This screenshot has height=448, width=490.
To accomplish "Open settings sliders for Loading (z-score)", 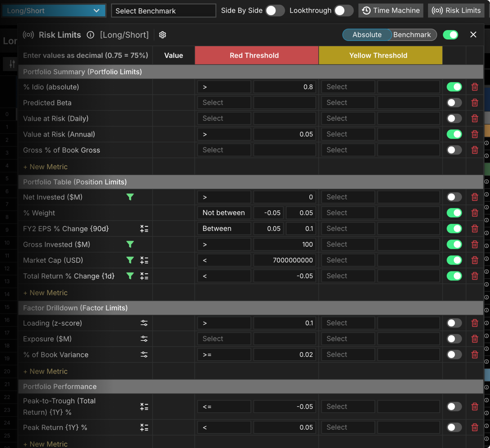I will [x=144, y=323].
